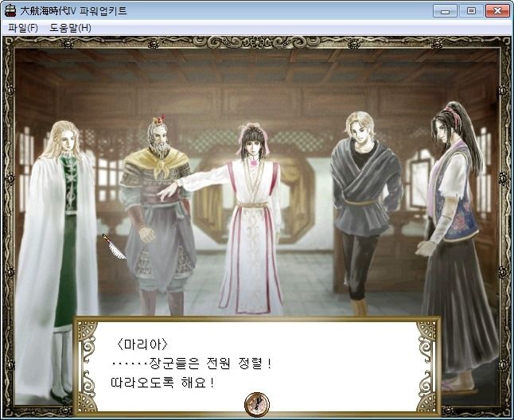Click the compass advance icon in dialogue box

pos(257,404)
